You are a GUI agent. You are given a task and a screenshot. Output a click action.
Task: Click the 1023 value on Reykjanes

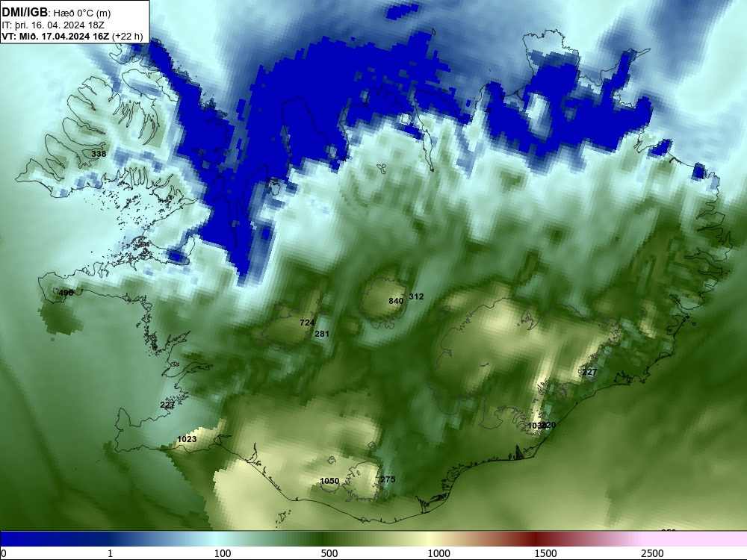(x=187, y=439)
